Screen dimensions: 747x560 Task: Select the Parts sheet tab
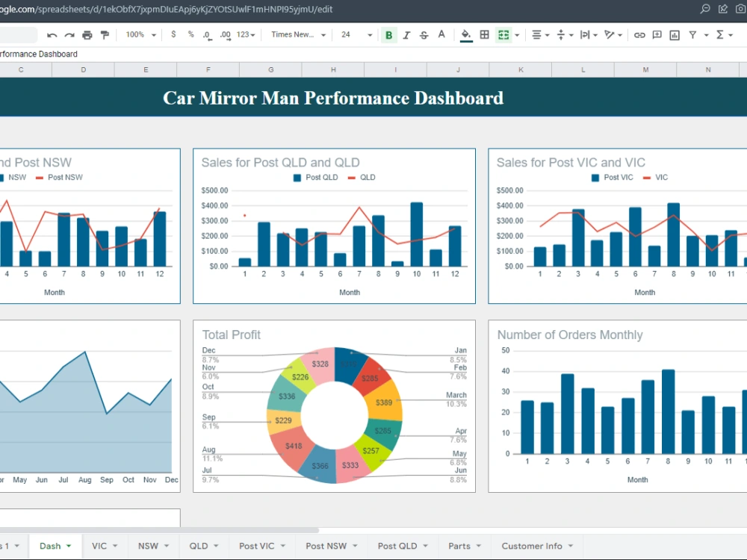click(x=459, y=546)
